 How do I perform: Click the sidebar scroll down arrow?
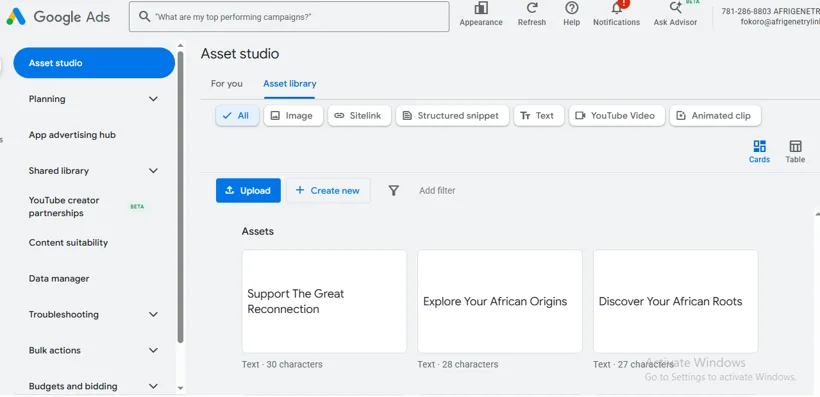181,389
